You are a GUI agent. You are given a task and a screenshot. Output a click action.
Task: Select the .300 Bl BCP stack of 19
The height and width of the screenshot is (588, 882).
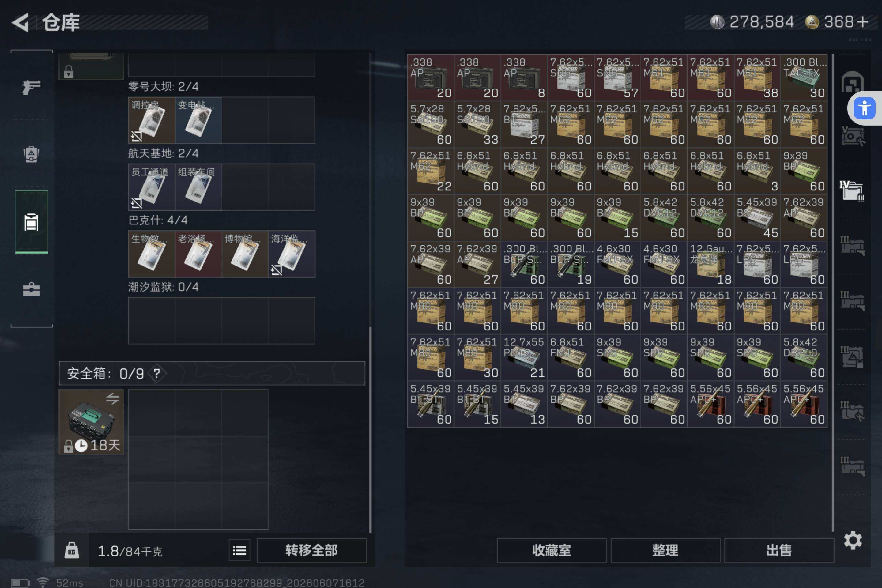tap(571, 264)
